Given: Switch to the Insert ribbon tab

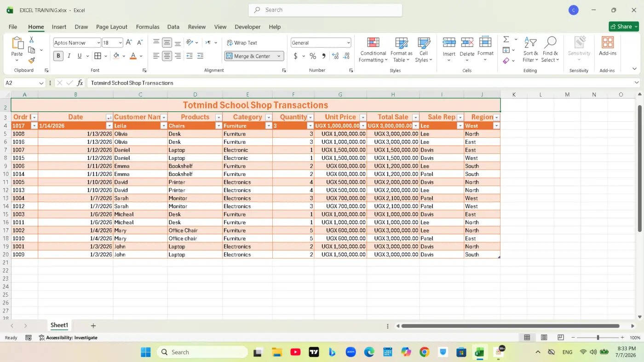Looking at the screenshot, I should 59,27.
